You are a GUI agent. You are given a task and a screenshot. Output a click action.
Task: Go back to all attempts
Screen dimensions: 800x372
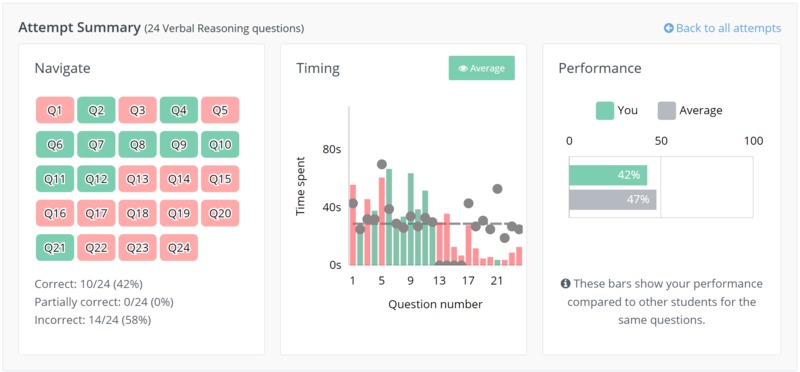722,28
